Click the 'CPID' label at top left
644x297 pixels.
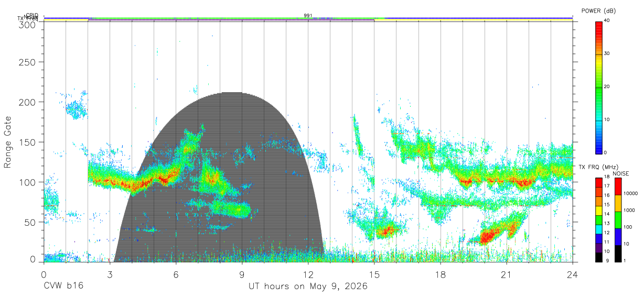[x=32, y=15]
